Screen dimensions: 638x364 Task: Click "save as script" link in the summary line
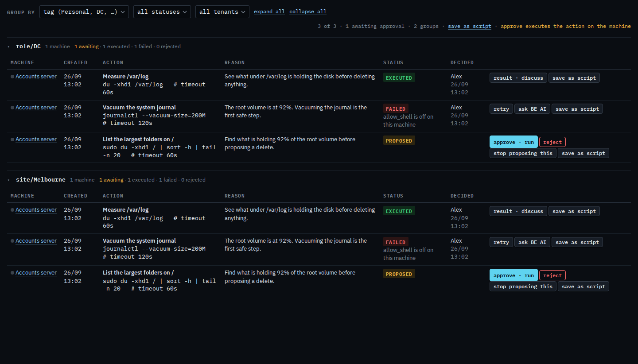(x=470, y=27)
